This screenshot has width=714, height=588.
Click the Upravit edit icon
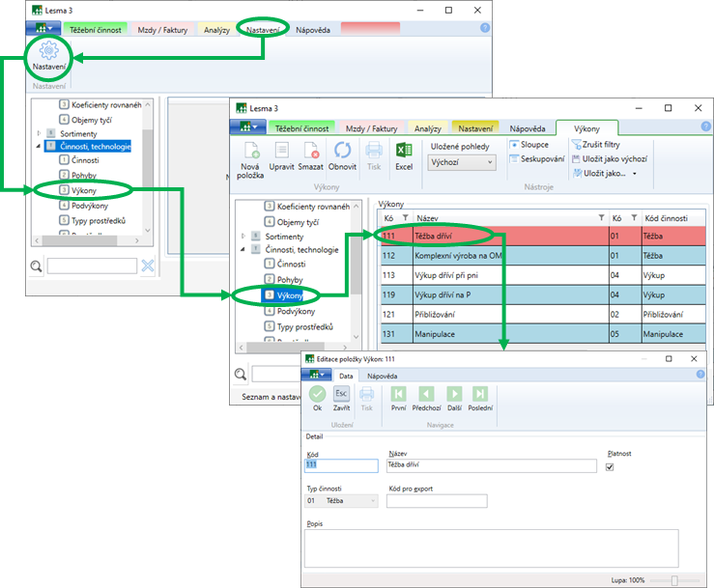(281, 152)
